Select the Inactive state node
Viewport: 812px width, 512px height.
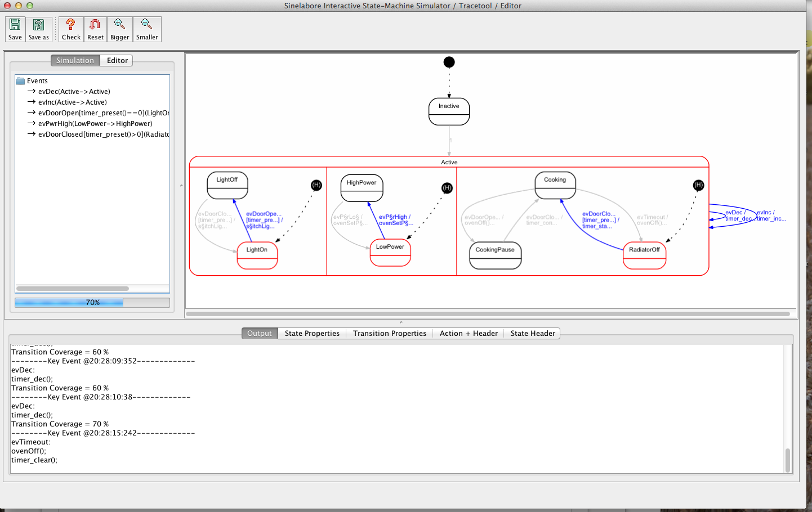tap(449, 111)
